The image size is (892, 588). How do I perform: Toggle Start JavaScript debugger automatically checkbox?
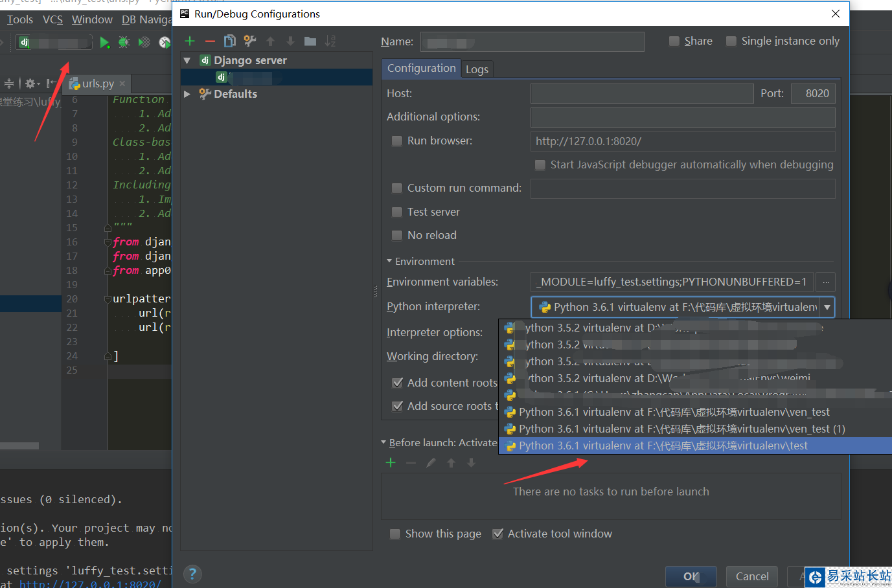tap(540, 164)
